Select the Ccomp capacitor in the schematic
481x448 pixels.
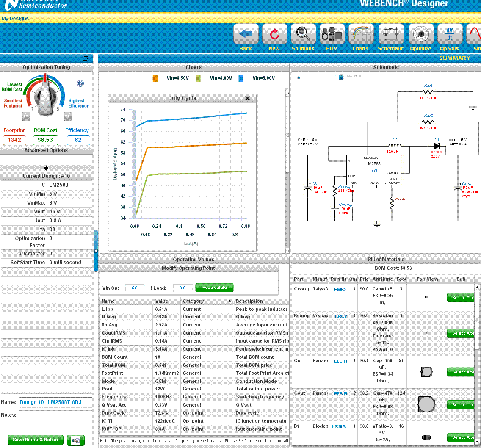pos(334,209)
